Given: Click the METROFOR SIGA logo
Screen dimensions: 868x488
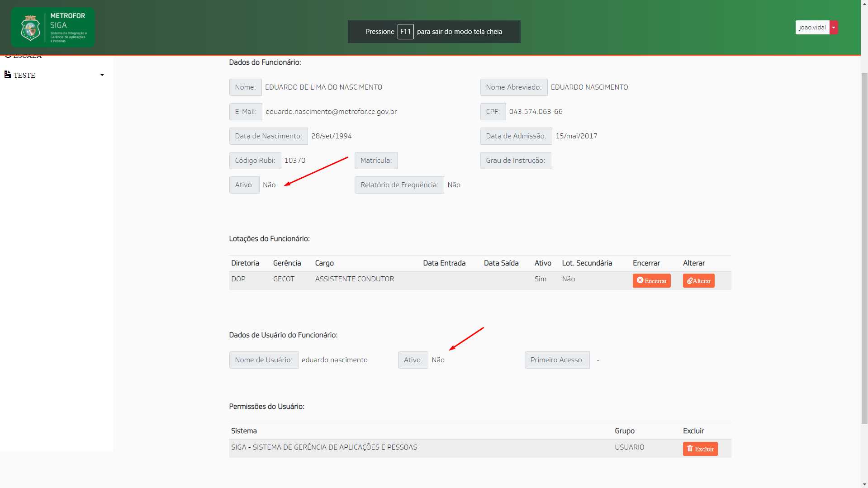Looking at the screenshot, I should (53, 28).
